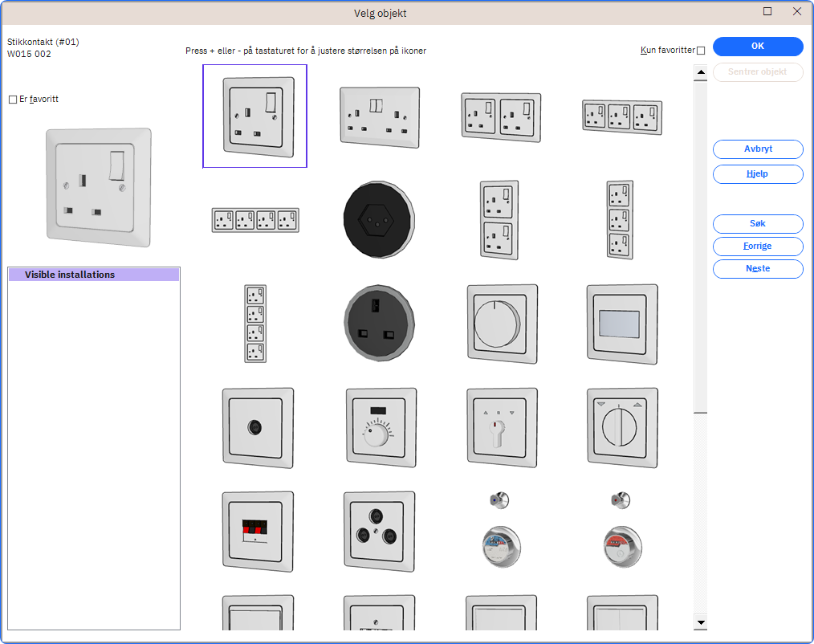Screen dimensions: 814x644
Task: Choose the black round British socket
Action: tap(380, 324)
